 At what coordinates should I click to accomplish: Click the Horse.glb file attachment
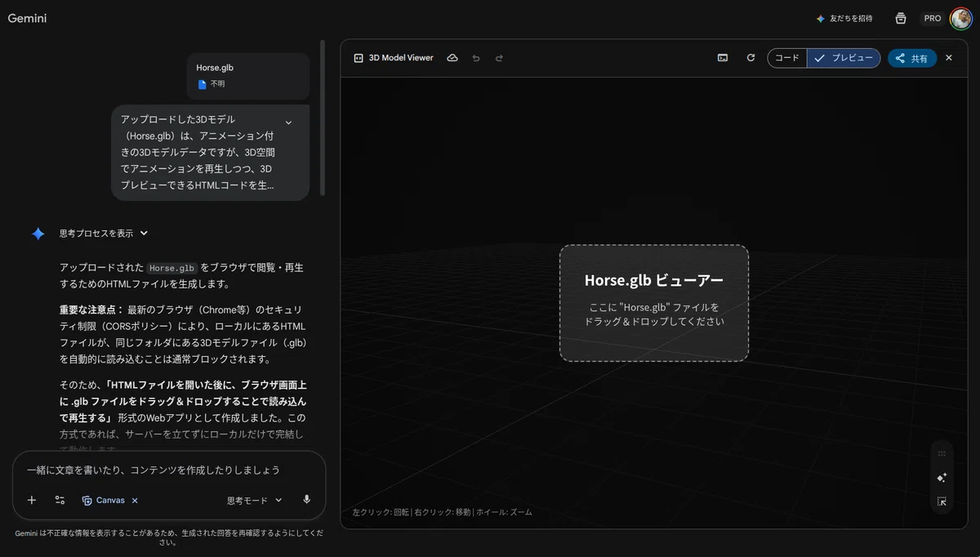247,76
